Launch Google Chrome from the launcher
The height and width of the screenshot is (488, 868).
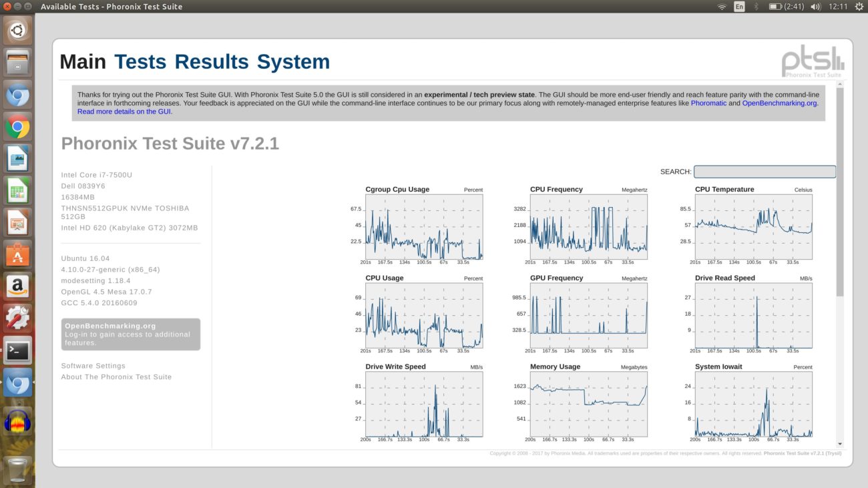pos(17,126)
